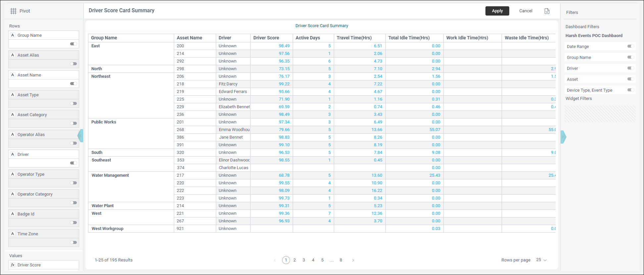Toggle the Asset Name row switch

click(x=74, y=83)
